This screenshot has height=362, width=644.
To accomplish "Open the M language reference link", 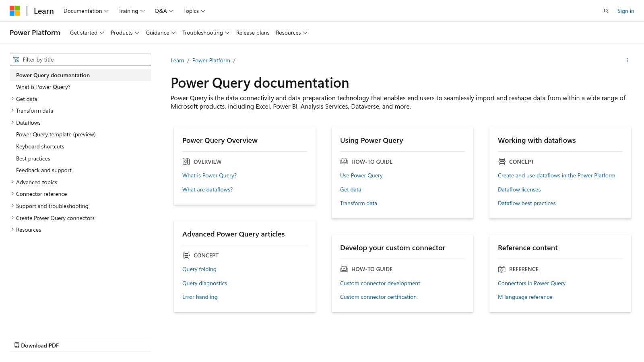I will (525, 297).
